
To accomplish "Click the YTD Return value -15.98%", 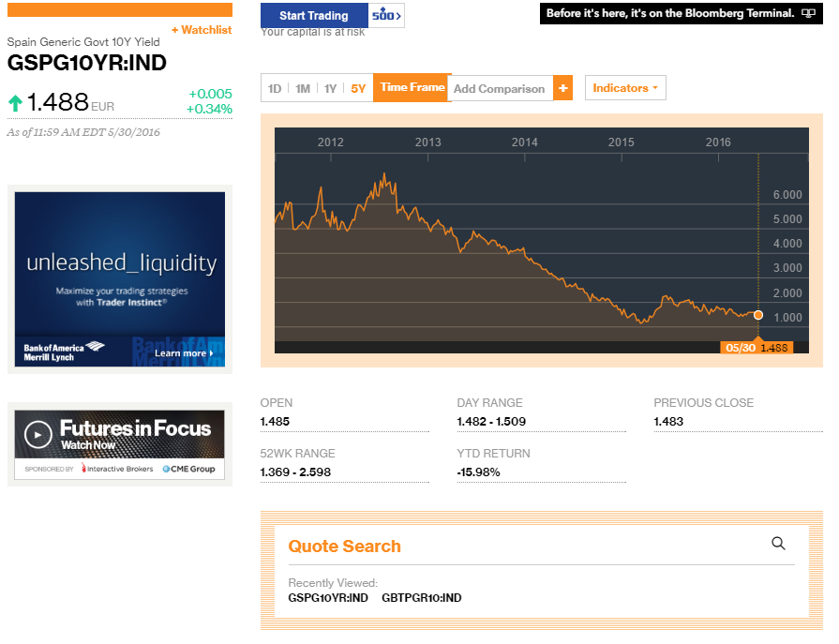I will click(x=478, y=472).
